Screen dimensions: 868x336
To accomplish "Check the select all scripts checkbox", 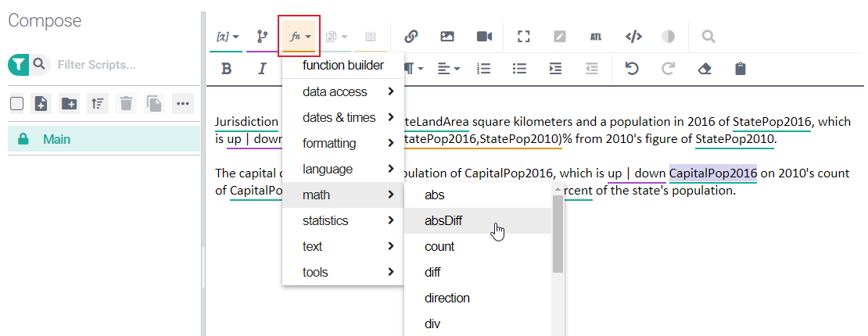I will (x=16, y=103).
